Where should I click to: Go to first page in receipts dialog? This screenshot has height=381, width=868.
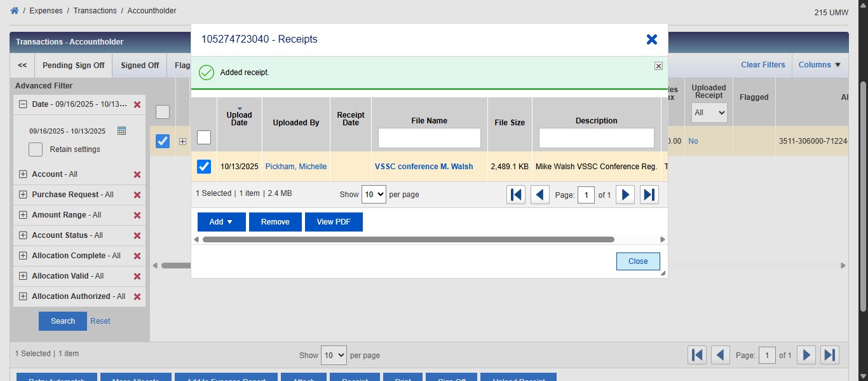click(516, 195)
